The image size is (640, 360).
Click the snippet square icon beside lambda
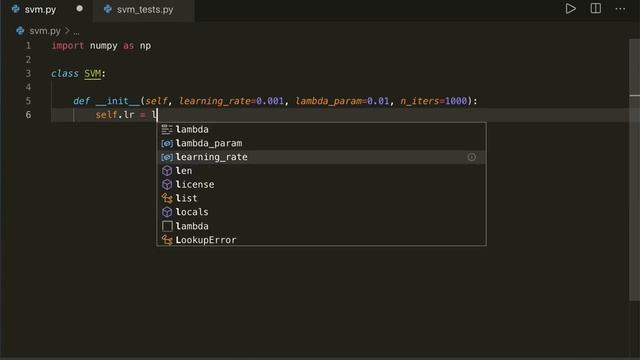167,226
